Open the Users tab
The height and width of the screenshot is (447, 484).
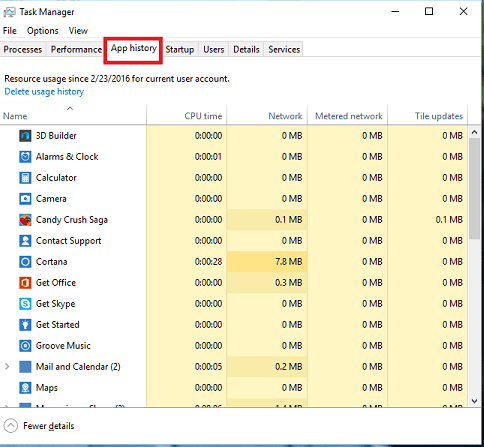pyautogui.click(x=214, y=49)
